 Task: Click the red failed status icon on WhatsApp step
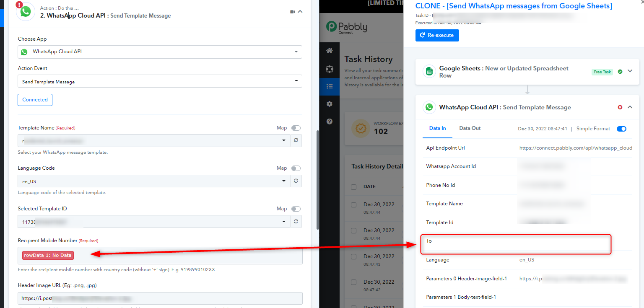coord(620,107)
